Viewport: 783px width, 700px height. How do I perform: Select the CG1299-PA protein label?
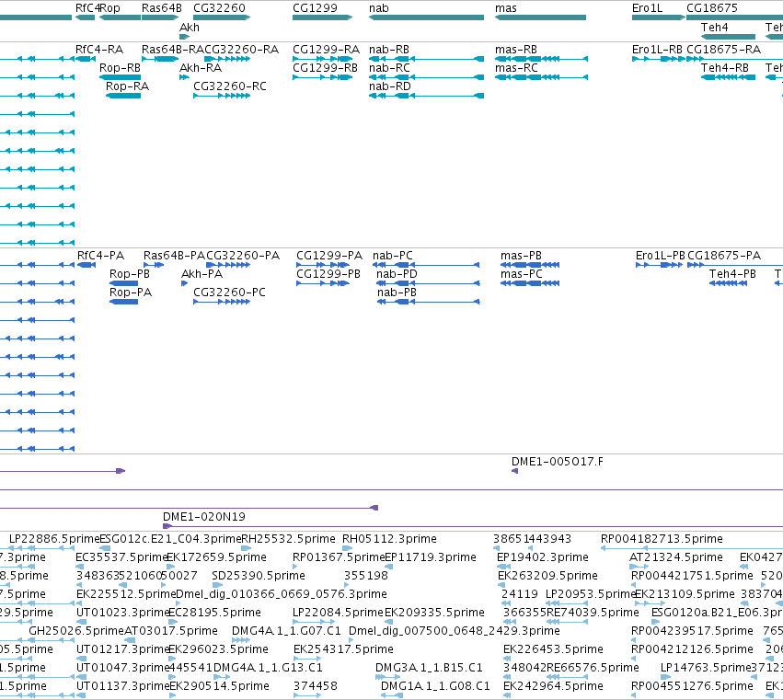coord(329,256)
